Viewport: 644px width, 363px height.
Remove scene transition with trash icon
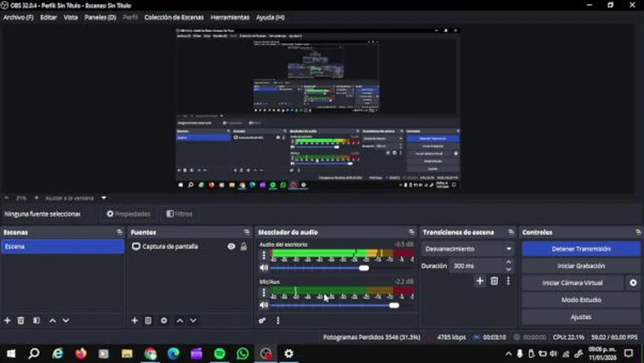(x=494, y=281)
